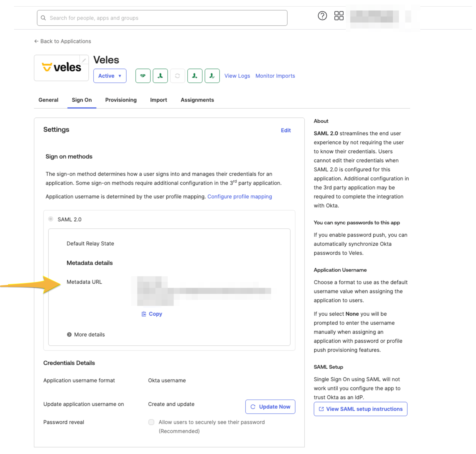Click the 'Application Username' sidebar heading
Image resolution: width=476 pixels, height=454 pixels.
pyautogui.click(x=340, y=270)
